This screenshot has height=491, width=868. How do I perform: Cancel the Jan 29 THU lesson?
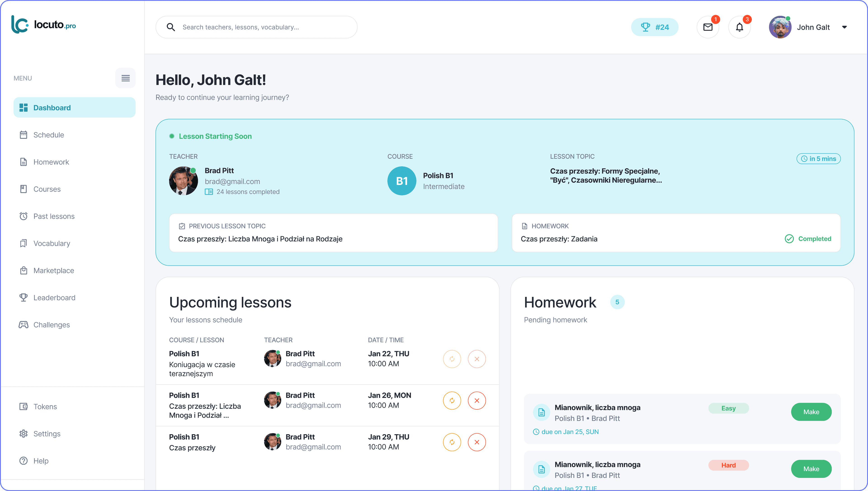[x=477, y=442]
